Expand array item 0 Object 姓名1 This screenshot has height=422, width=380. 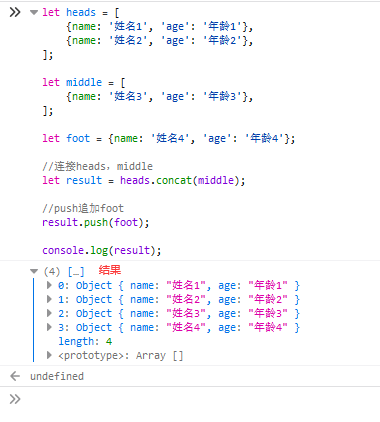tap(49, 285)
